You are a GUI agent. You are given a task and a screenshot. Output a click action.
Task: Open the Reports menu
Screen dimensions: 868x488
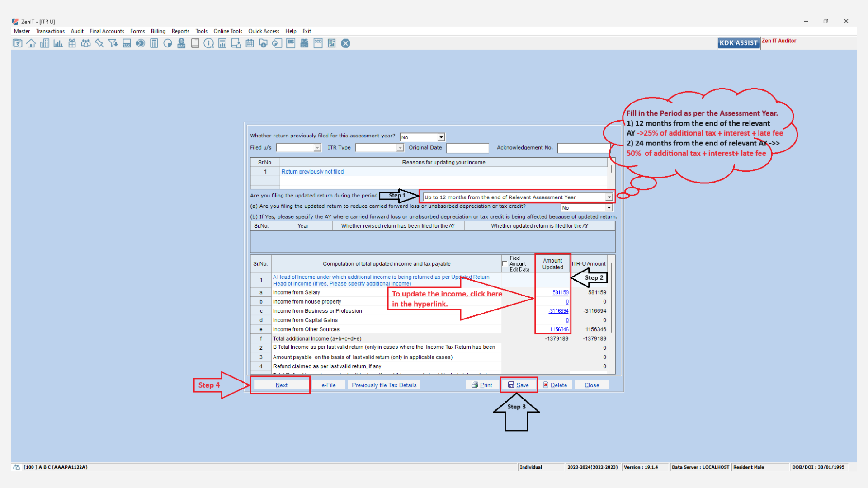tap(180, 31)
